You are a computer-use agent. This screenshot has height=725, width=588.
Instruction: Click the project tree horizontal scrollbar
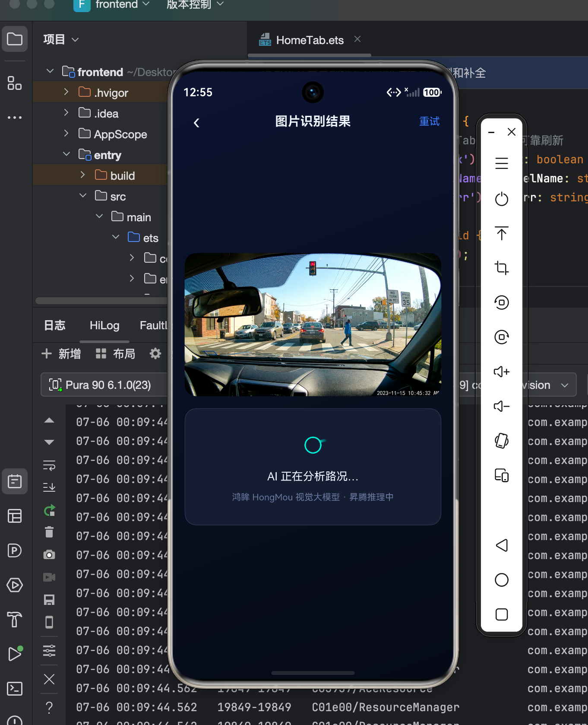pyautogui.click(x=101, y=301)
